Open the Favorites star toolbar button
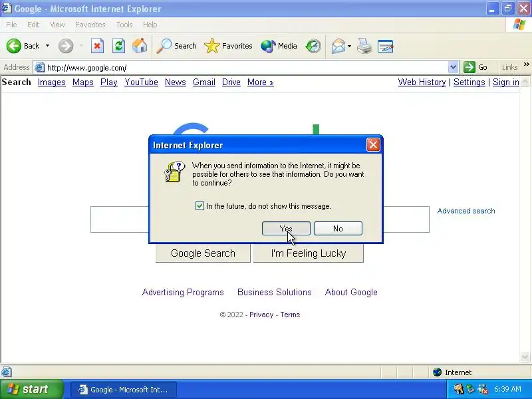 tap(228, 46)
